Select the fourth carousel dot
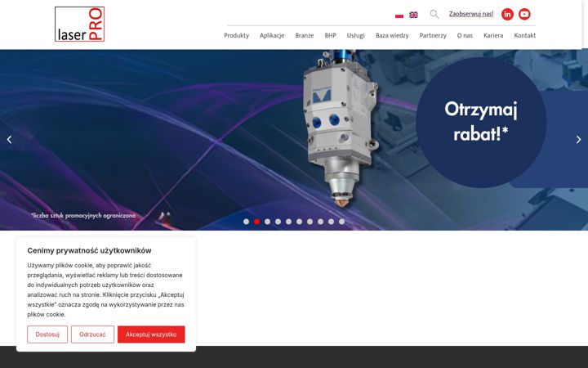This screenshot has height=368, width=588. tap(278, 222)
